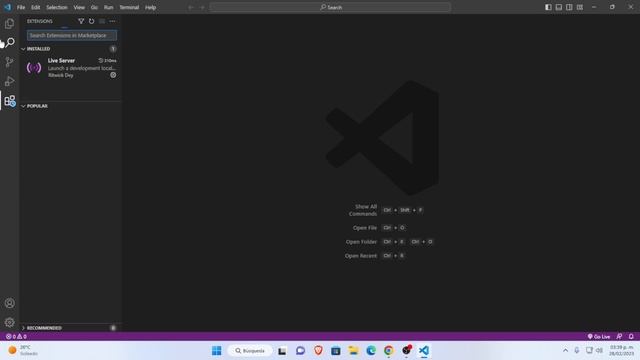Clear extensions search results icon

(102, 21)
